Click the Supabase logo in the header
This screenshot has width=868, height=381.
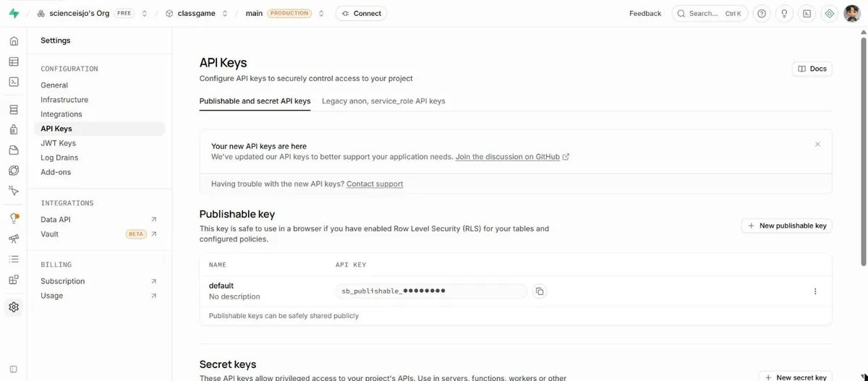click(14, 13)
